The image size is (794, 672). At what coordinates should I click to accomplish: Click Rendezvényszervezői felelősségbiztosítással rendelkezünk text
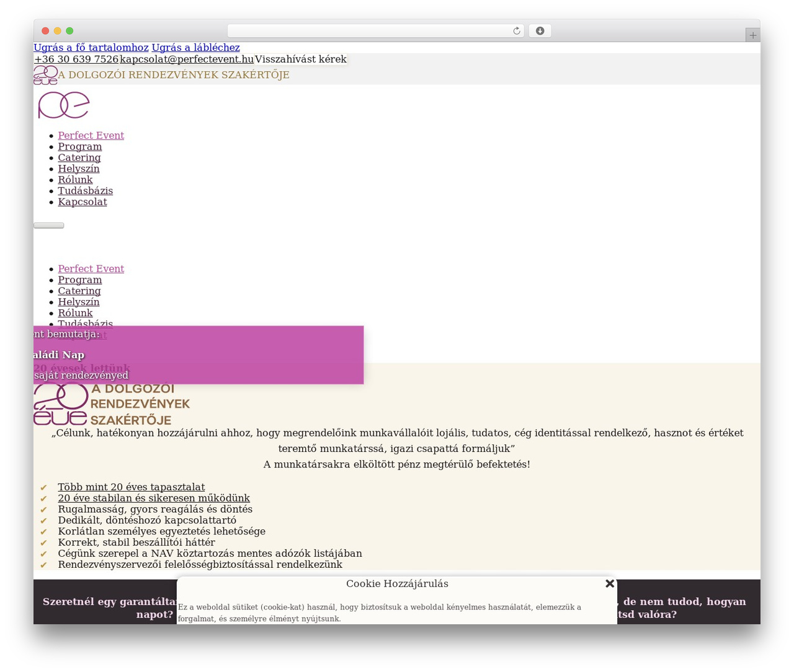click(x=200, y=565)
